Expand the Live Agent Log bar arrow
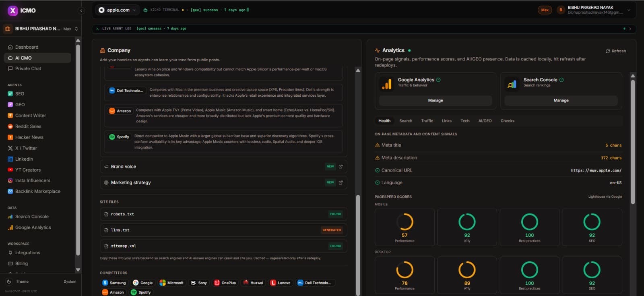The width and height of the screenshot is (644, 296). click(630, 29)
